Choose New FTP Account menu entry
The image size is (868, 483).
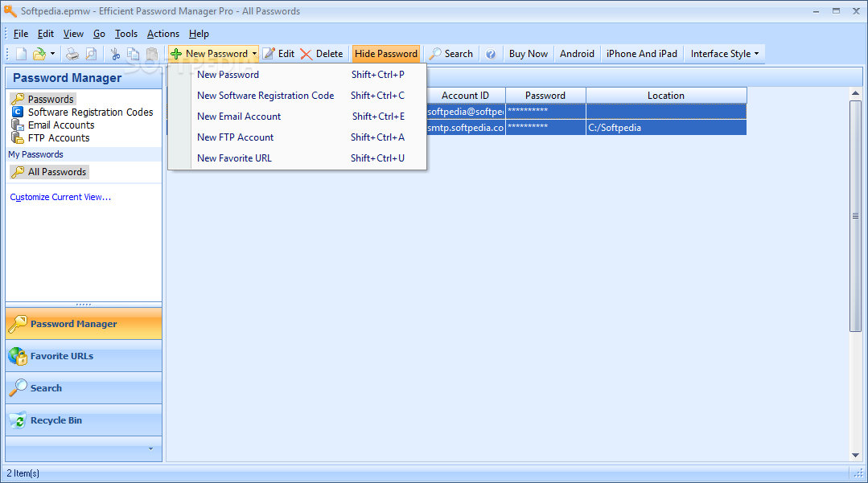click(x=298, y=137)
